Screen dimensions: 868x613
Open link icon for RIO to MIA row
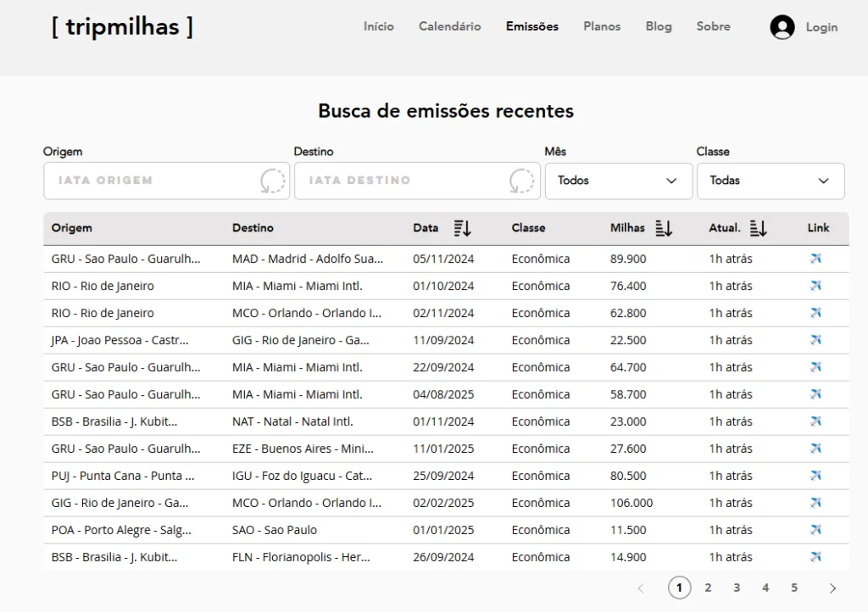click(815, 286)
